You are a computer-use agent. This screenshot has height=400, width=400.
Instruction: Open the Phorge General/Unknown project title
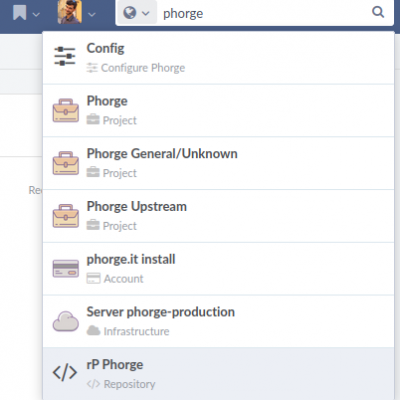point(162,154)
